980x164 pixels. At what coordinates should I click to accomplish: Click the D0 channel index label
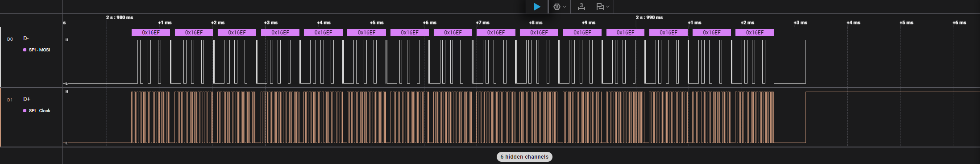(10, 39)
